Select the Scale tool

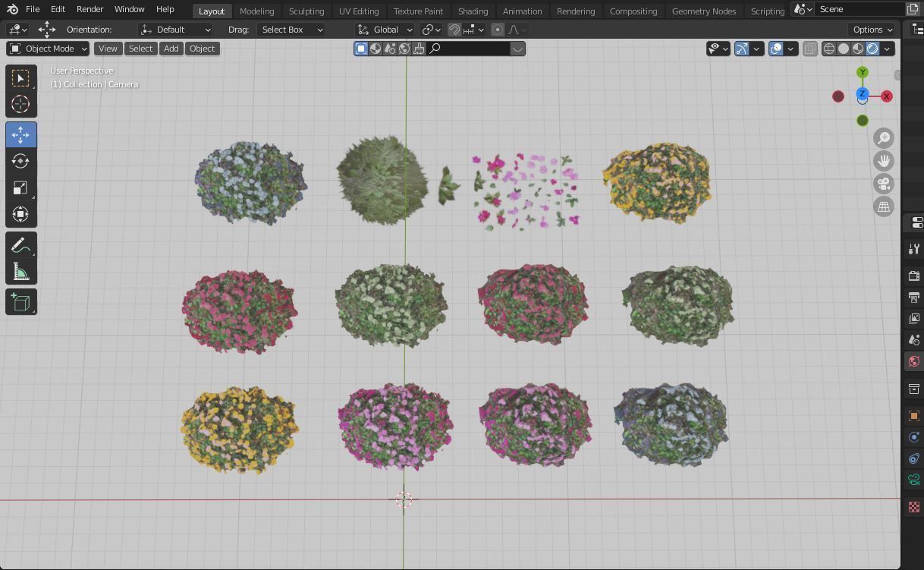coord(20,187)
